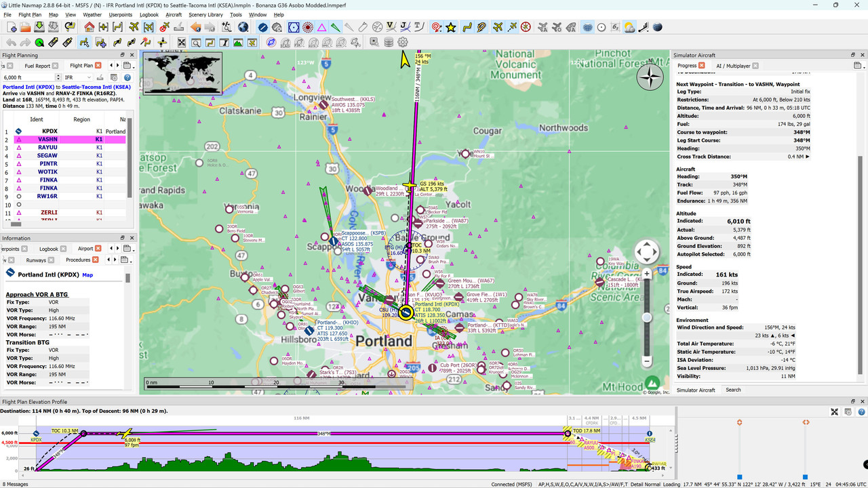Click the 8 Messages status bar entry
868x488 pixels.
tap(15, 484)
